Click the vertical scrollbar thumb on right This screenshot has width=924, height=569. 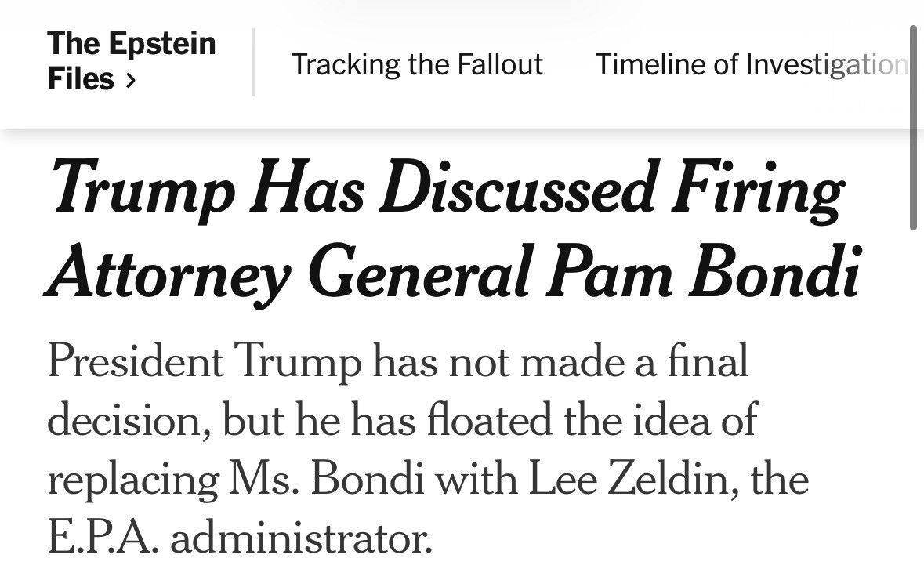pyautogui.click(x=913, y=127)
